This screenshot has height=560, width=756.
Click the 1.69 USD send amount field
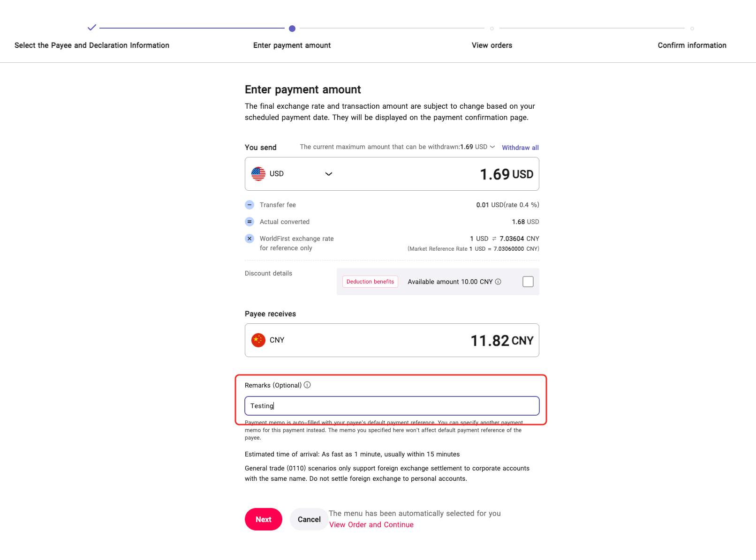coord(506,174)
